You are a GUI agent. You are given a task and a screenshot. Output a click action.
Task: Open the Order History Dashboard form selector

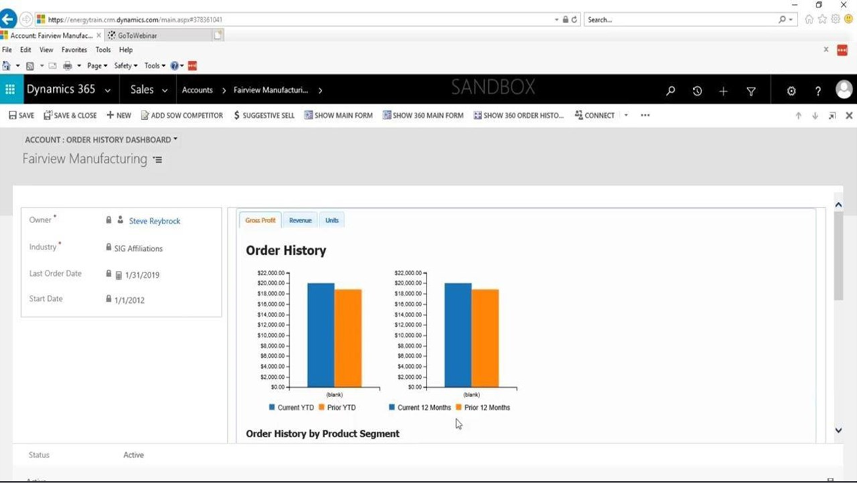(x=101, y=140)
